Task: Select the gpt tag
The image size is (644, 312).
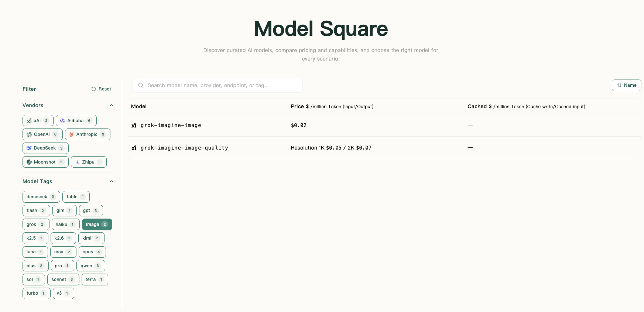Action: click(x=91, y=210)
